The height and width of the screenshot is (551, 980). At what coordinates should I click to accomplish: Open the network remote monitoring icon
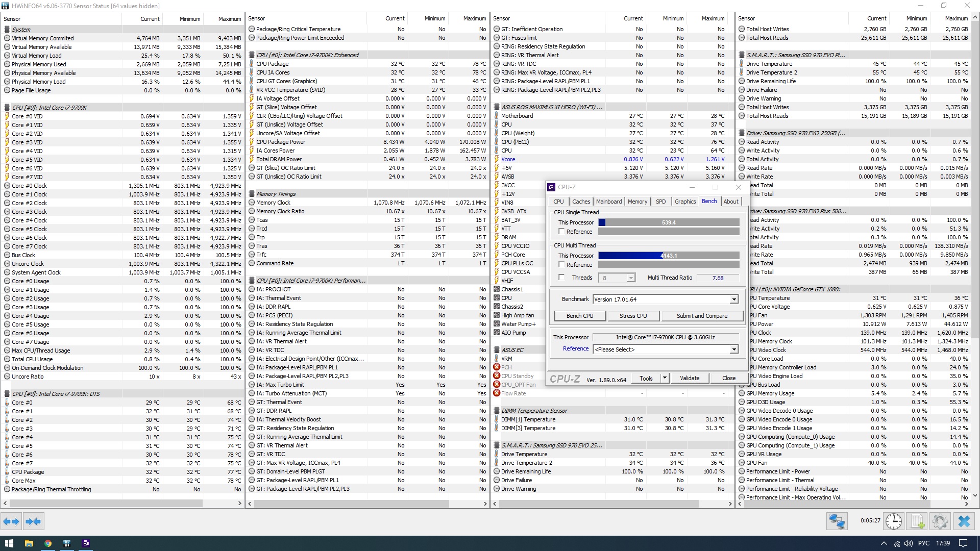pos(837,521)
